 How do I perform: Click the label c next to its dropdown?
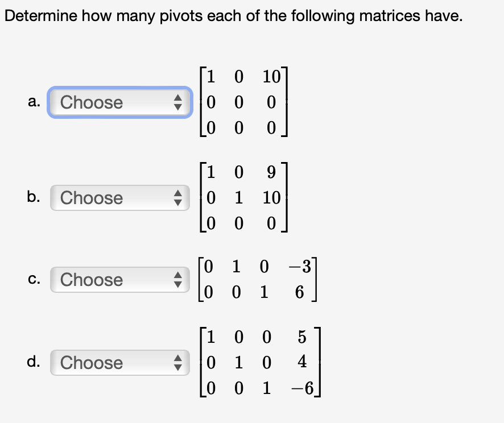[34, 280]
